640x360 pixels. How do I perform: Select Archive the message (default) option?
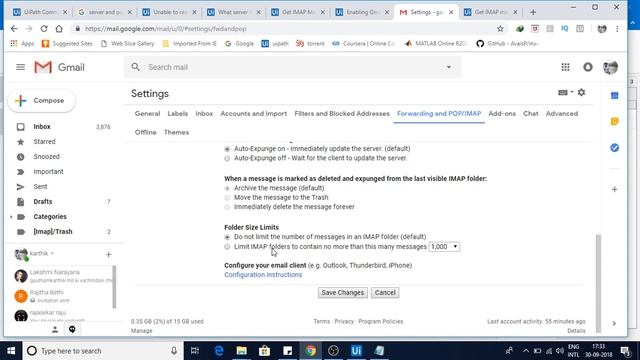(x=227, y=188)
